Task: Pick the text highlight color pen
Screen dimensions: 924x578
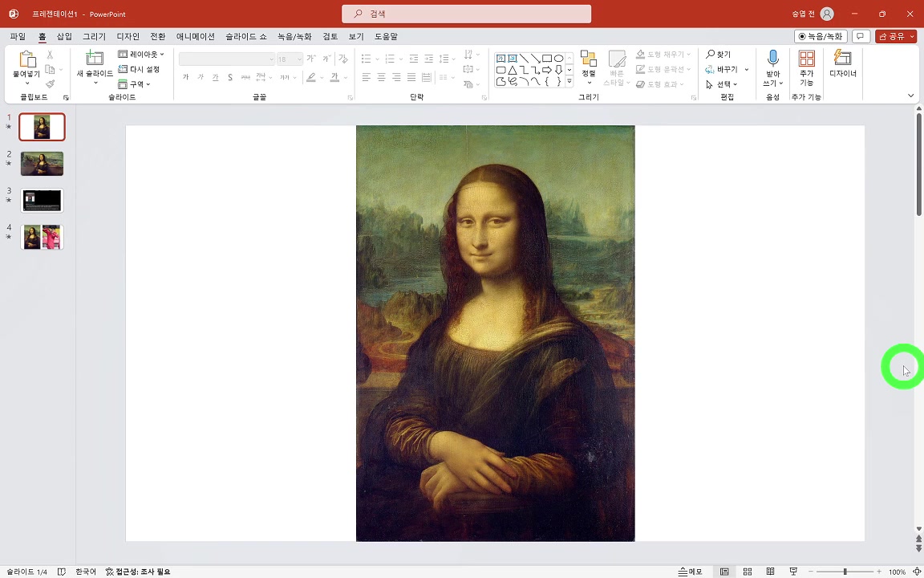Action: coord(310,77)
